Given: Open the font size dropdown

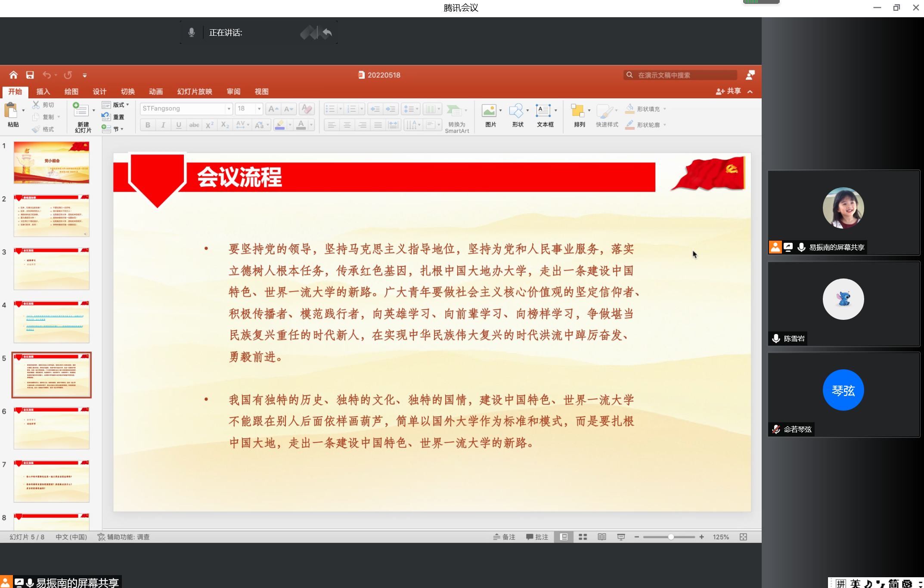Looking at the screenshot, I should point(259,108).
